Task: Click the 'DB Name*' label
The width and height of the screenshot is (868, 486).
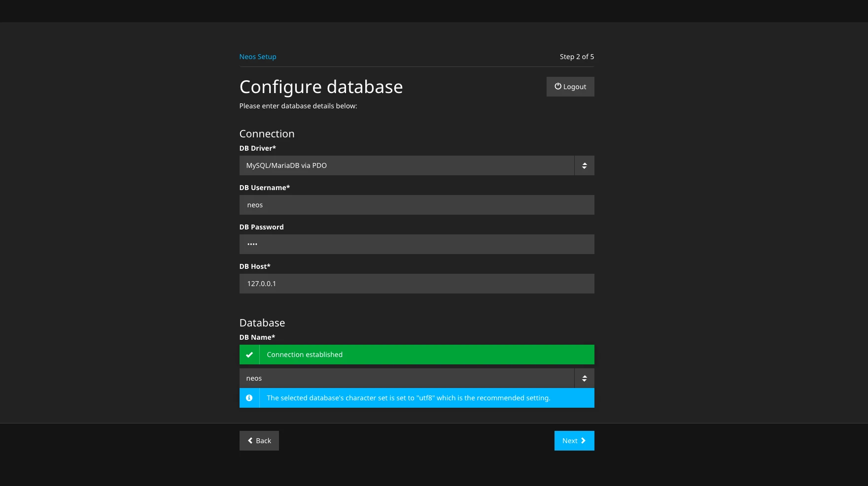Action: [x=257, y=337]
